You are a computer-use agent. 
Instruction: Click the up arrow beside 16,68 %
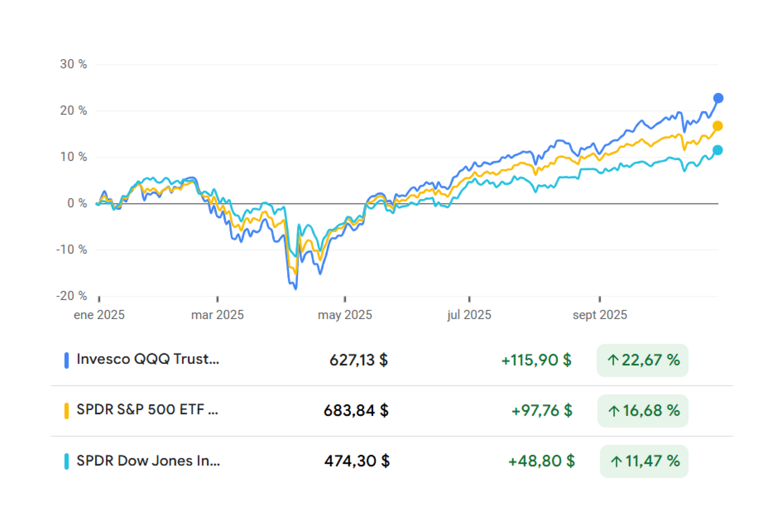614,411
